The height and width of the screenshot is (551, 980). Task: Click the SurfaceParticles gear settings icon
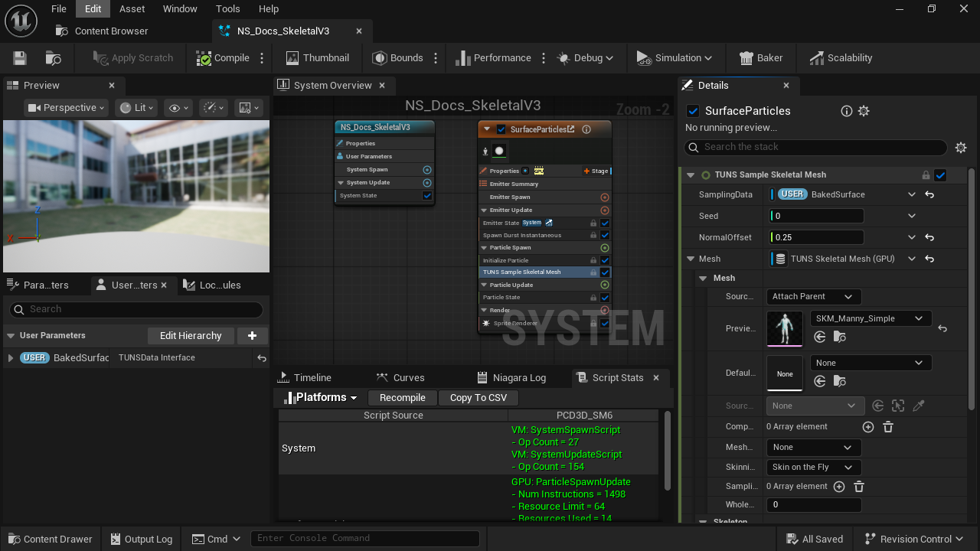(864, 111)
